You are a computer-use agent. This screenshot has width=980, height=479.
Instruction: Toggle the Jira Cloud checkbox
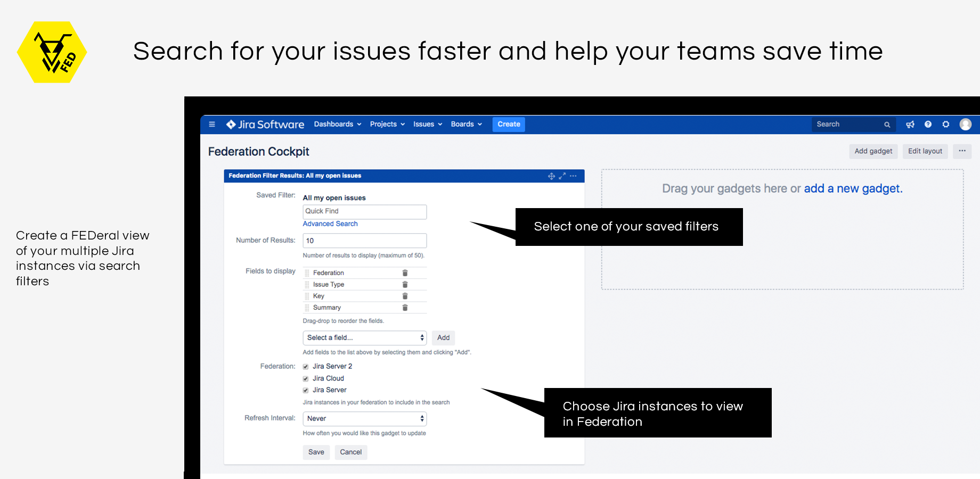(306, 379)
